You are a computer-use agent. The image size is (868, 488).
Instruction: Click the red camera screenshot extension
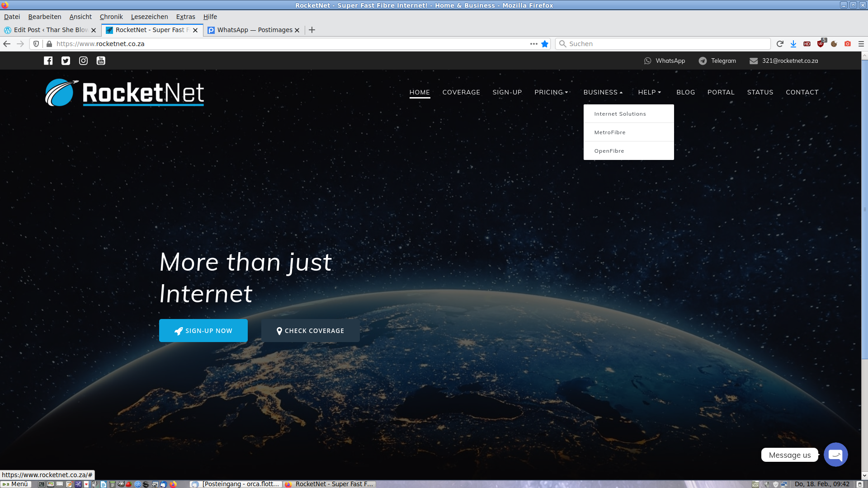[x=848, y=44]
